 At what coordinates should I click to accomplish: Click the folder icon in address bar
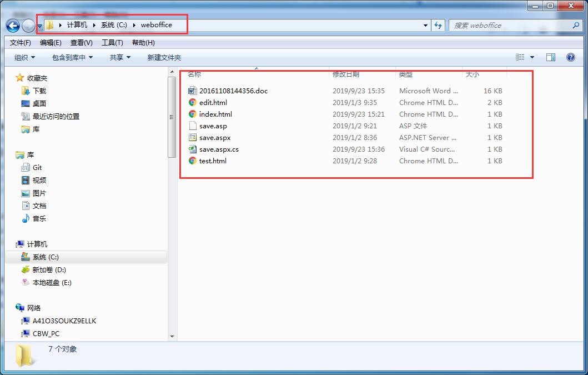pyautogui.click(x=49, y=25)
